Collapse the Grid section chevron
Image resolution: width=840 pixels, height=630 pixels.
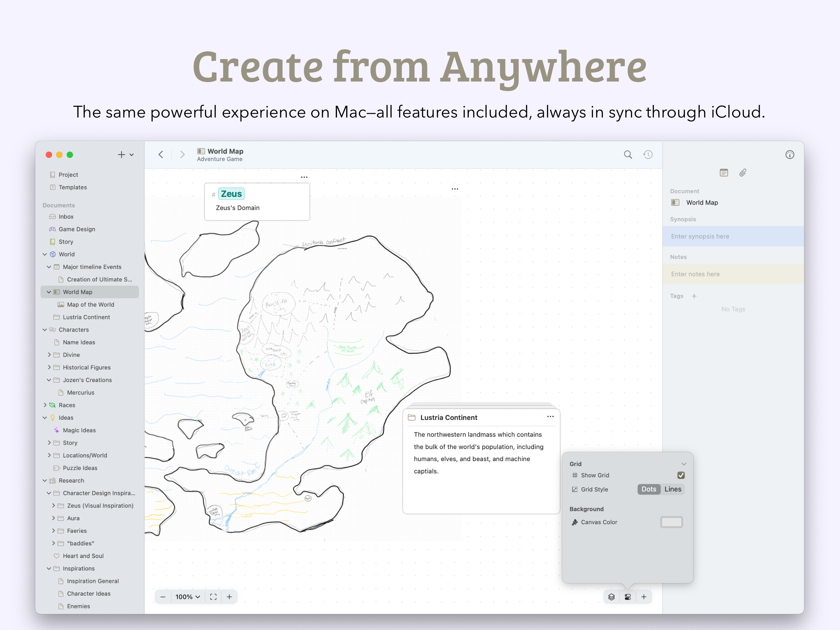point(683,464)
